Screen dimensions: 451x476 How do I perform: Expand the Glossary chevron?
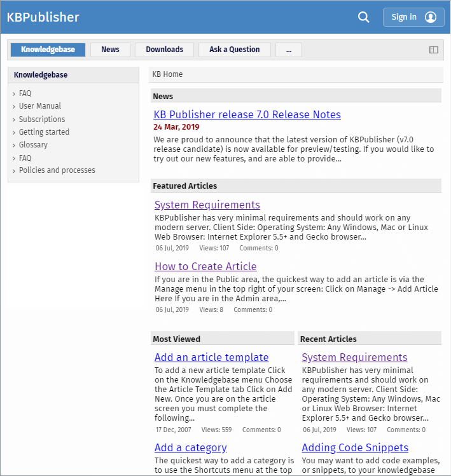click(13, 146)
